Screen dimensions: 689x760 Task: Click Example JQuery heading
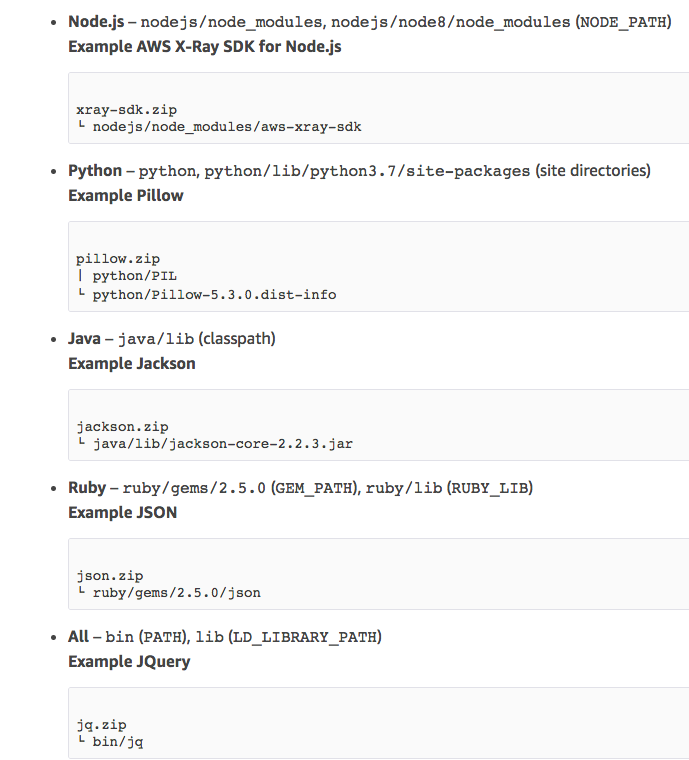129,662
